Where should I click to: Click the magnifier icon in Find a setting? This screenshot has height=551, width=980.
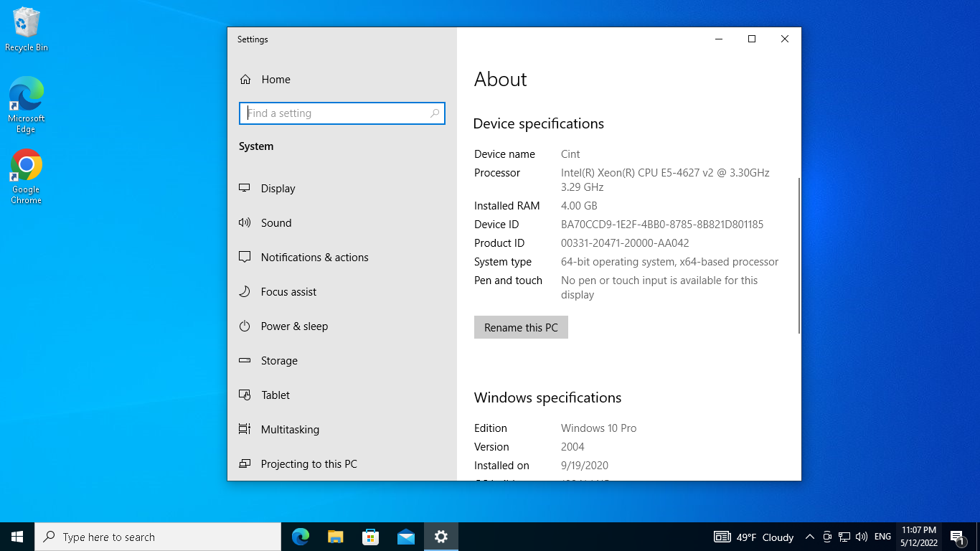pos(435,113)
